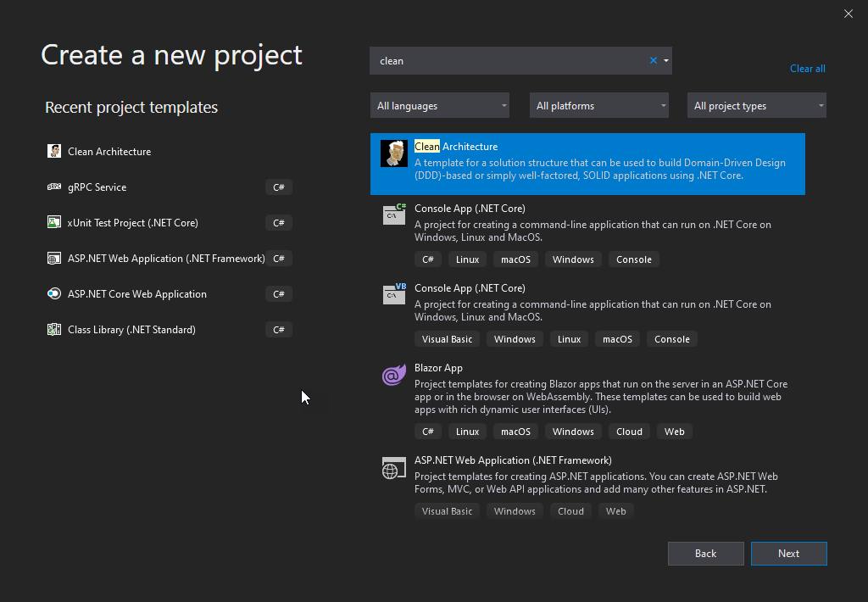Screen dimensions: 868x602
Task: Select ASP.NET Web Application (.NET Framework) result title
Action: click(513, 460)
